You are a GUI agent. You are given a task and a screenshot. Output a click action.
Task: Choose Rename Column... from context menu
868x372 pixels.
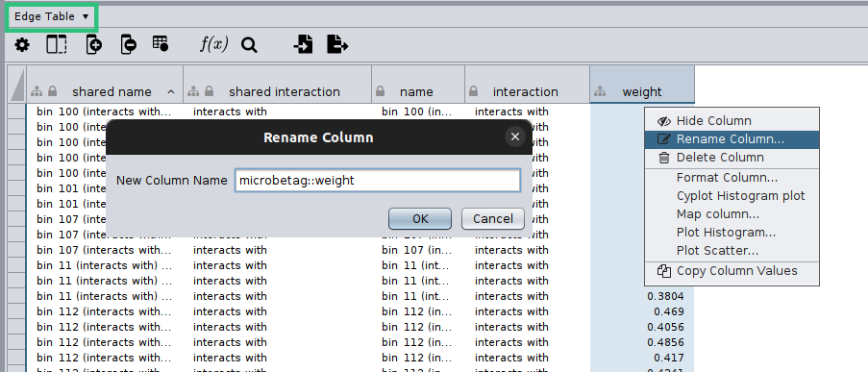tap(732, 139)
